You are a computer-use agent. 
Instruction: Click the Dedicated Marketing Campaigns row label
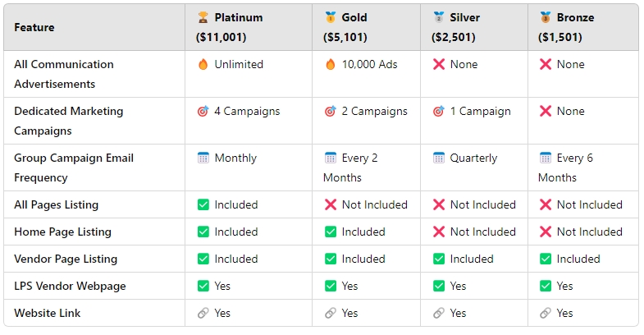coord(69,122)
